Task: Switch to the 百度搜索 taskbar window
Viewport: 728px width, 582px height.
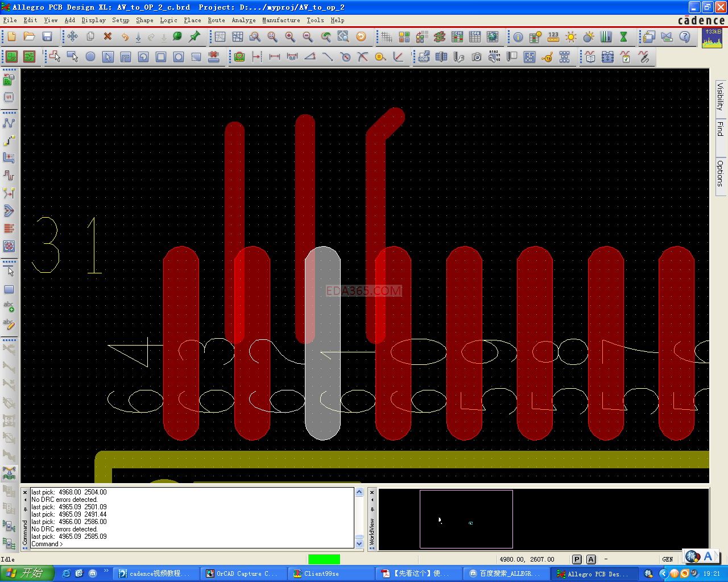Action: [506, 573]
